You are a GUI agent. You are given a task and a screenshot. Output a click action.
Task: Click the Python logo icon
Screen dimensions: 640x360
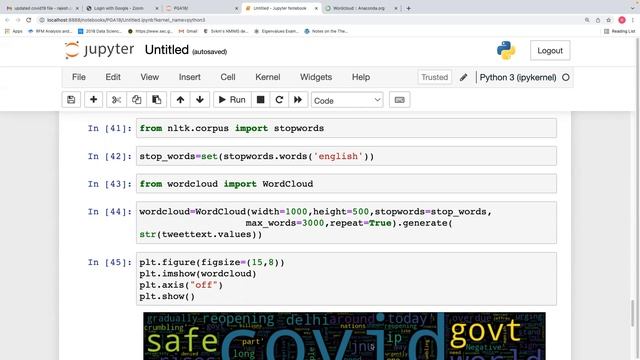click(506, 50)
